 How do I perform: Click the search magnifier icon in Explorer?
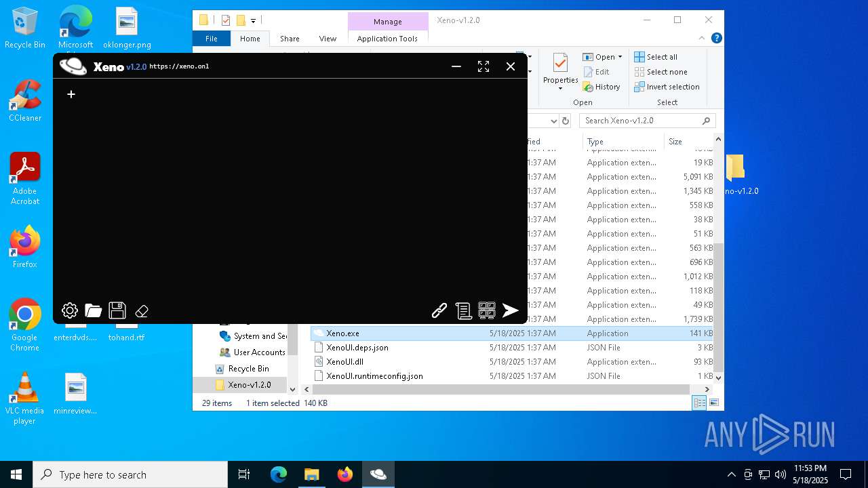[707, 121]
